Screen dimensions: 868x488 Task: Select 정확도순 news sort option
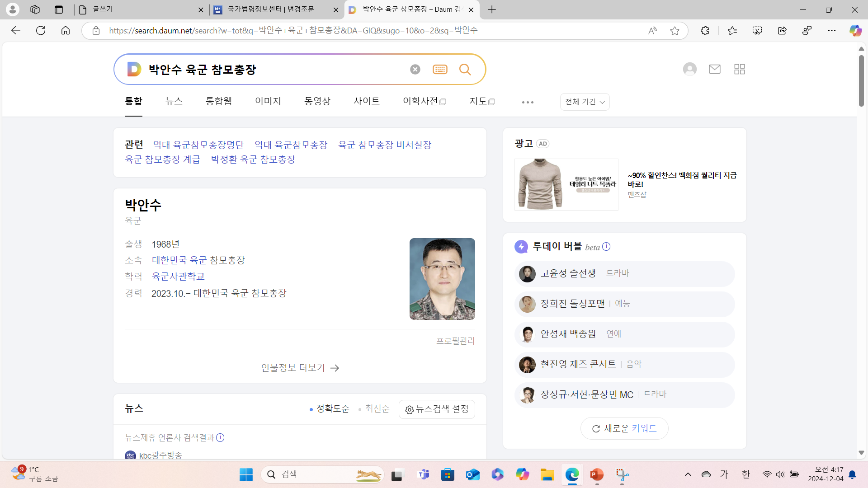[330, 409]
